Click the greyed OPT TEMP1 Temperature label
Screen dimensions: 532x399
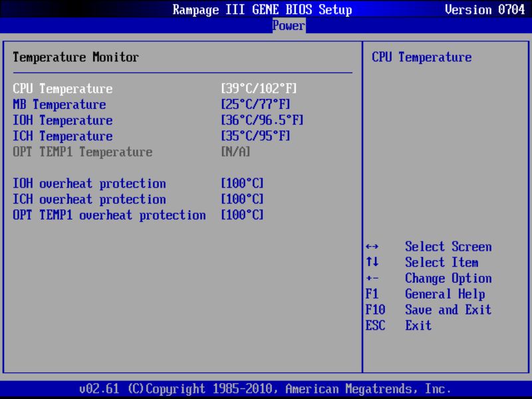(82, 152)
